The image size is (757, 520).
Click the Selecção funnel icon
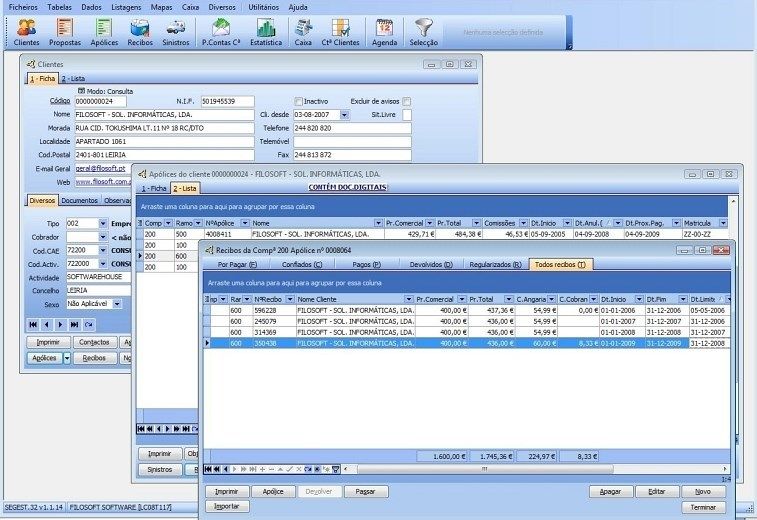(424, 32)
